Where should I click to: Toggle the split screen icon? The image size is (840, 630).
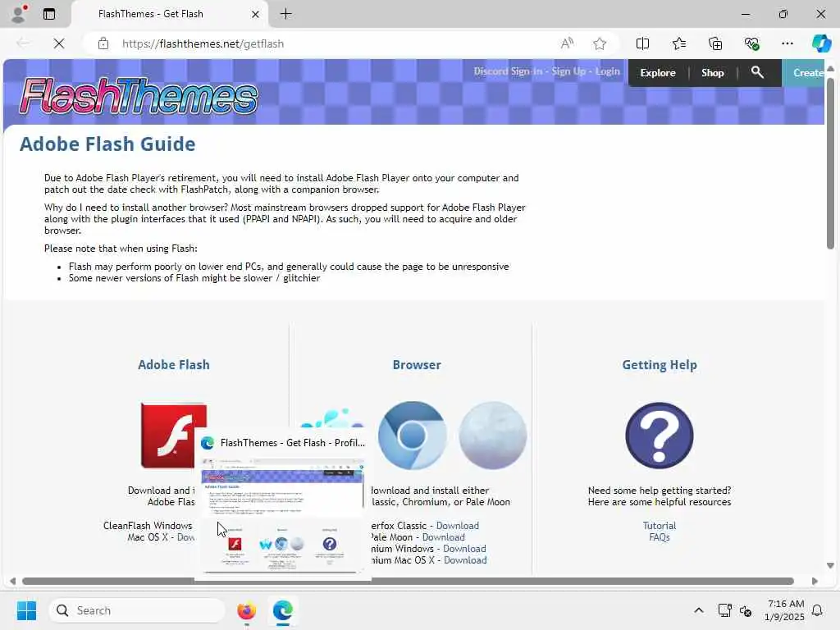(642, 43)
